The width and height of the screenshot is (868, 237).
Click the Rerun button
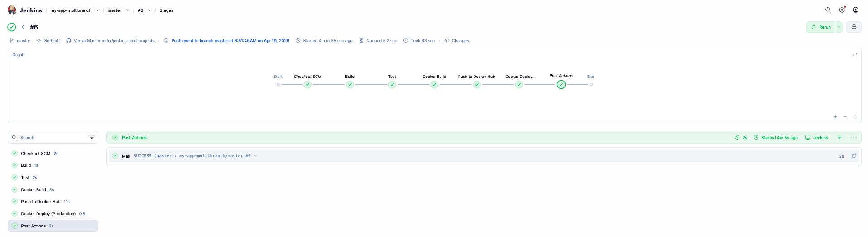(x=821, y=27)
